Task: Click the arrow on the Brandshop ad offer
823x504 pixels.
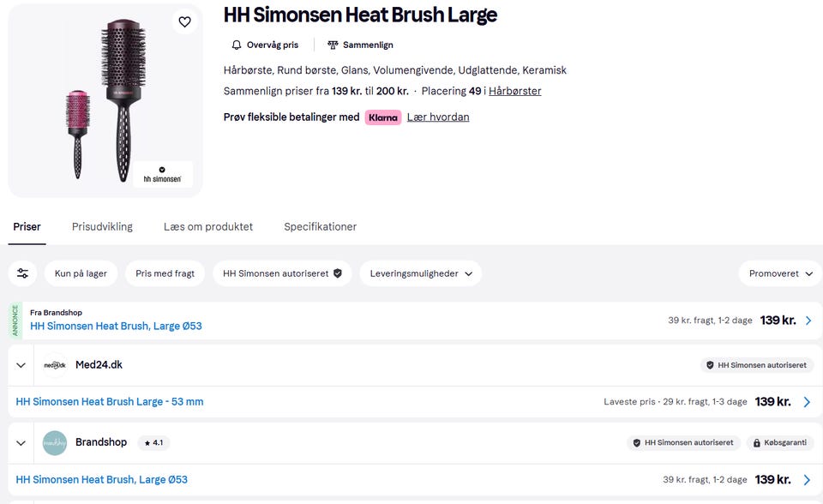Action: (808, 321)
